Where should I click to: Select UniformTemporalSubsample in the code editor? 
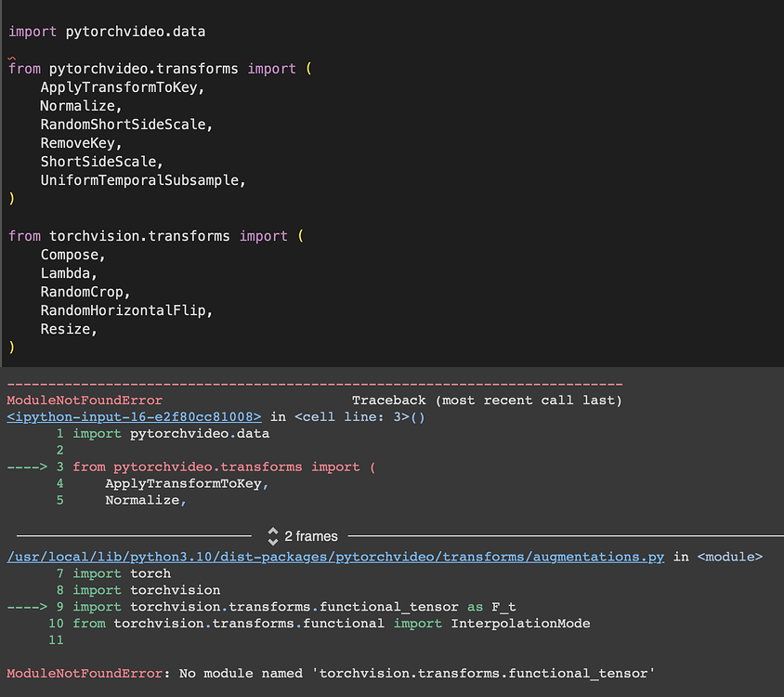click(142, 180)
